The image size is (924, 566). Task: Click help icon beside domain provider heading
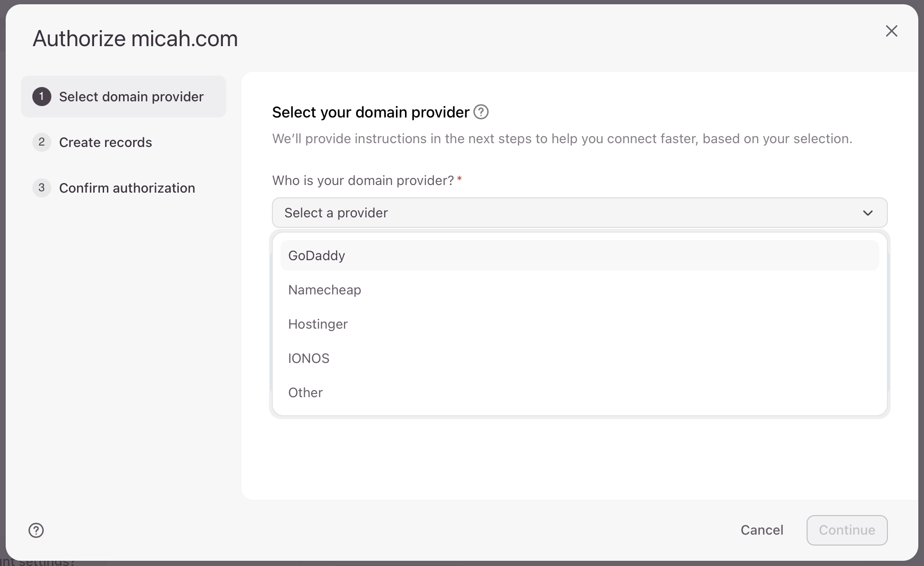[481, 112]
